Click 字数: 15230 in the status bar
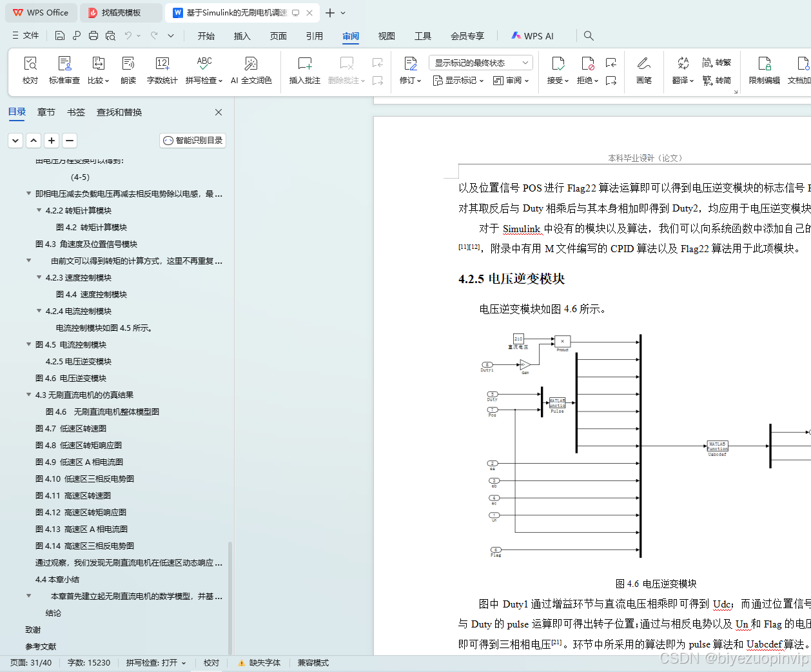 click(89, 663)
